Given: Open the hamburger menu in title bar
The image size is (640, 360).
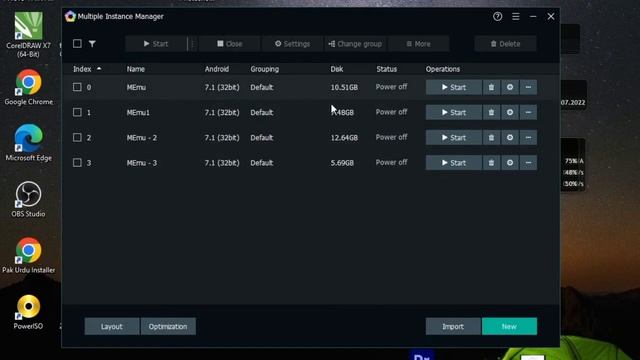Looking at the screenshot, I should [x=516, y=17].
